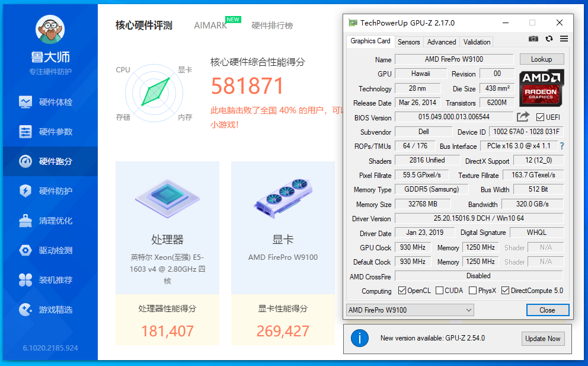This screenshot has height=366, width=588.
Task: Click the DirectX Support 12 (12_0) value
Action: [538, 160]
